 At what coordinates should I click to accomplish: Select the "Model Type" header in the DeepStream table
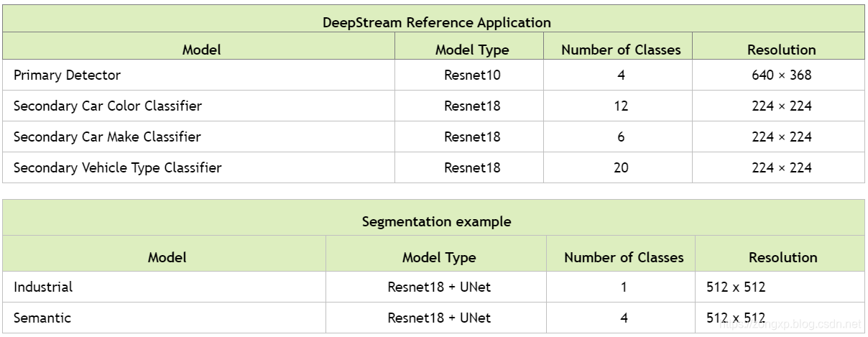(x=472, y=50)
